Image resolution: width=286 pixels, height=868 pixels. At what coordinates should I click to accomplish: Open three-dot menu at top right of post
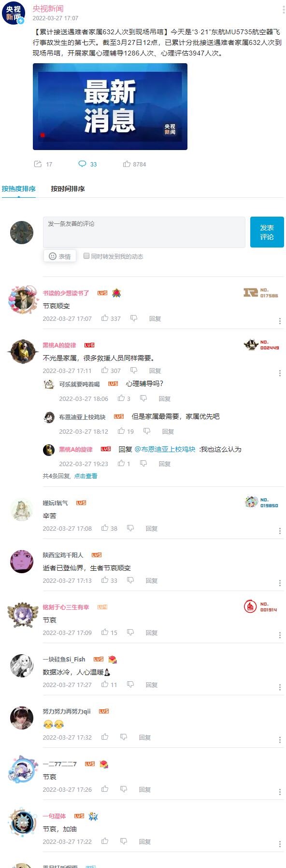tap(283, 10)
